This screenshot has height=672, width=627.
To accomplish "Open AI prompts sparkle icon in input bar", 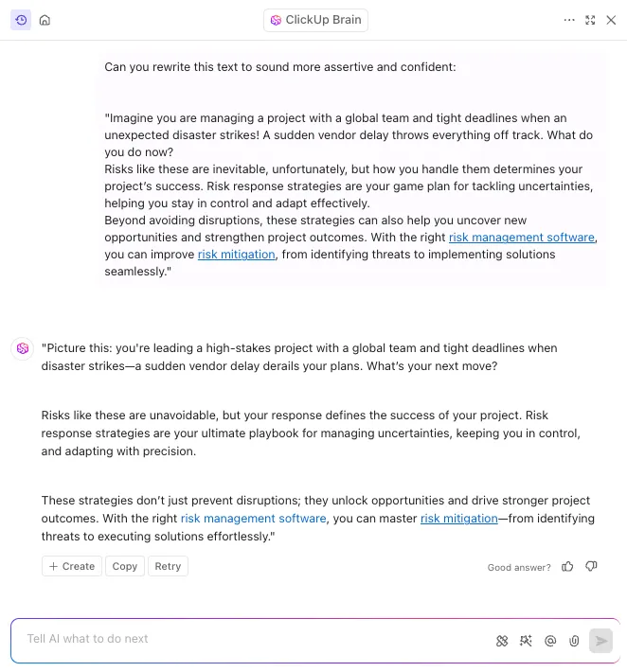I will [526, 641].
